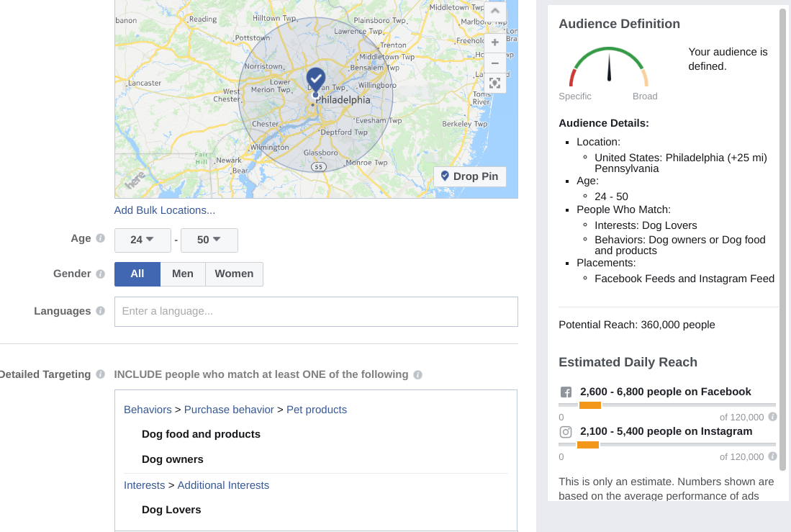Open the Languages info tooltip
The image size is (791, 532).
(x=99, y=310)
